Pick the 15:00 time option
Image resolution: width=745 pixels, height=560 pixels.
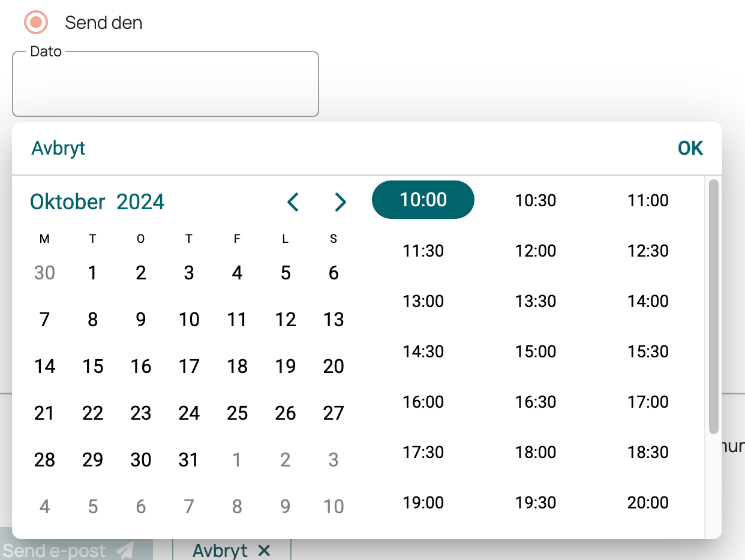point(536,351)
